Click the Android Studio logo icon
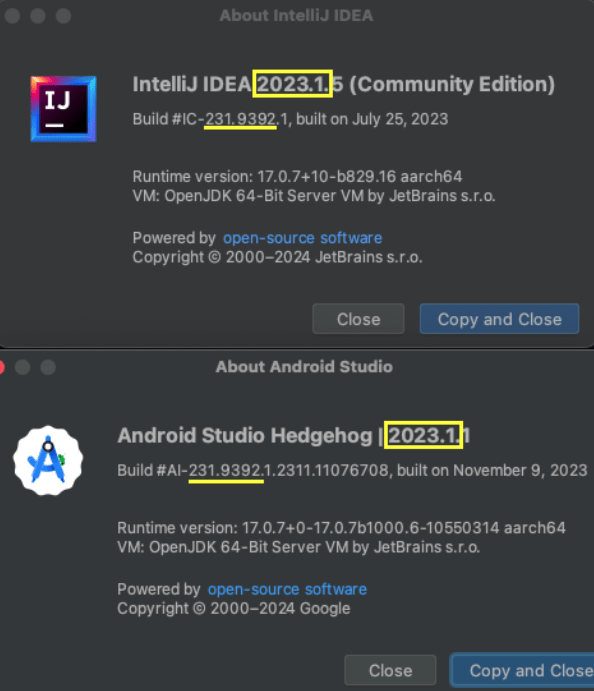Image resolution: width=594 pixels, height=691 pixels. (48, 461)
